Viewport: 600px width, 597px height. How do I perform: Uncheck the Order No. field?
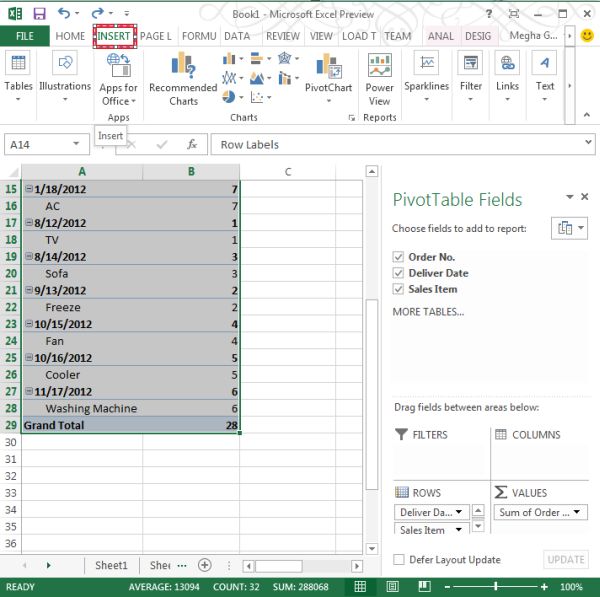[x=398, y=257]
